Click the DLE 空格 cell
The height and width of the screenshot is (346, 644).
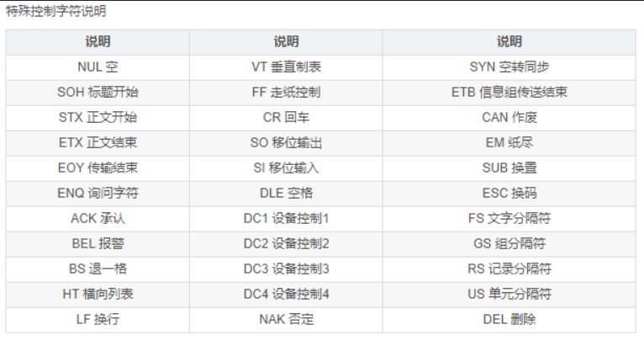pyautogui.click(x=286, y=193)
